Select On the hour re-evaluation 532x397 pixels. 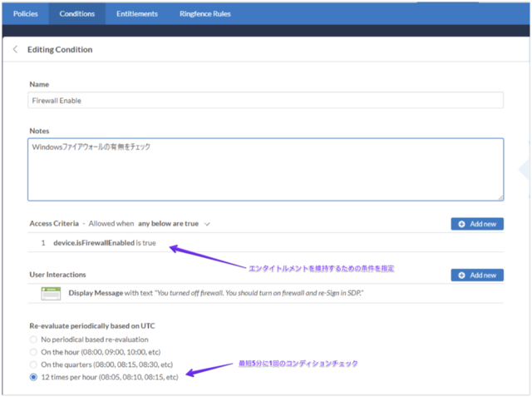pos(33,352)
